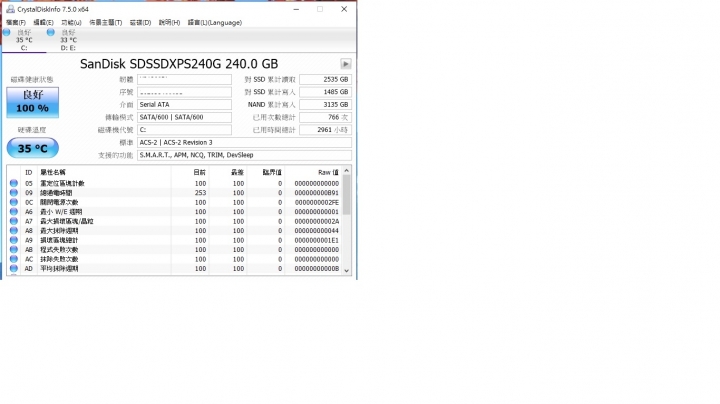Click the S.M.A.R.T., APM, NCQ features field
This screenshot has height=404, width=720.
click(x=244, y=155)
